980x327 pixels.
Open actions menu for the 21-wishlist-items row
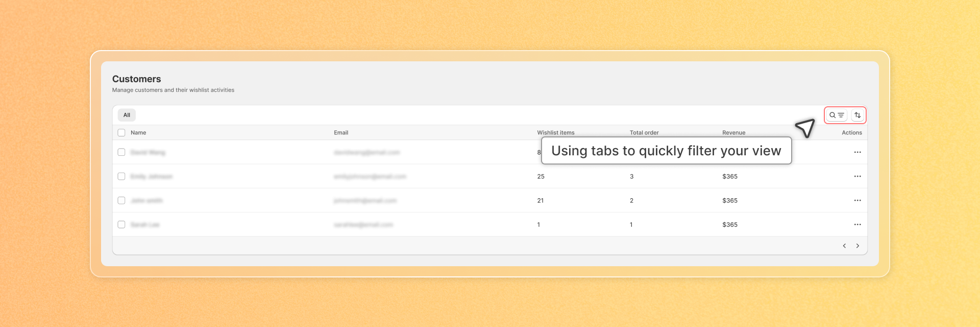pos(857,200)
